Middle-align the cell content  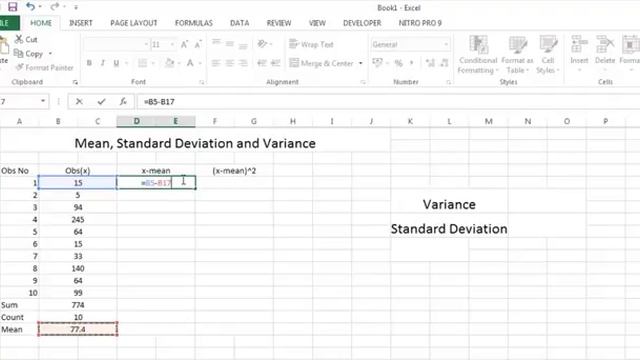(229, 44)
